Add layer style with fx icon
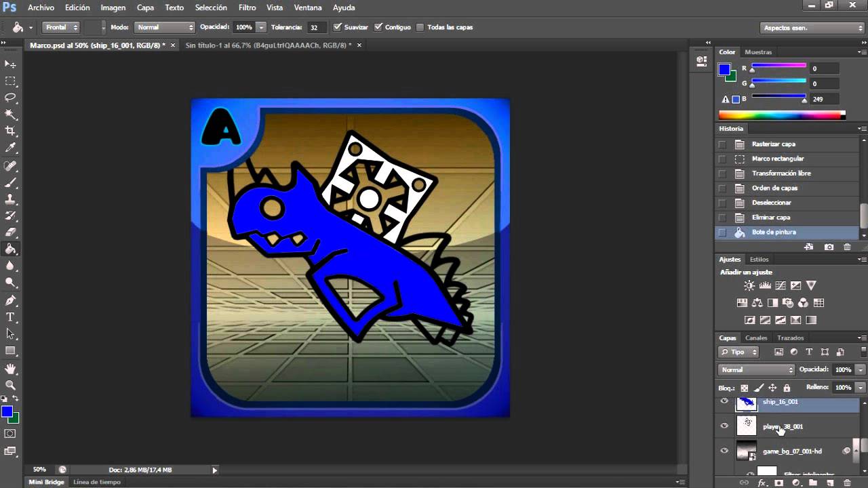Viewport: 868px width, 488px height. 762,483
